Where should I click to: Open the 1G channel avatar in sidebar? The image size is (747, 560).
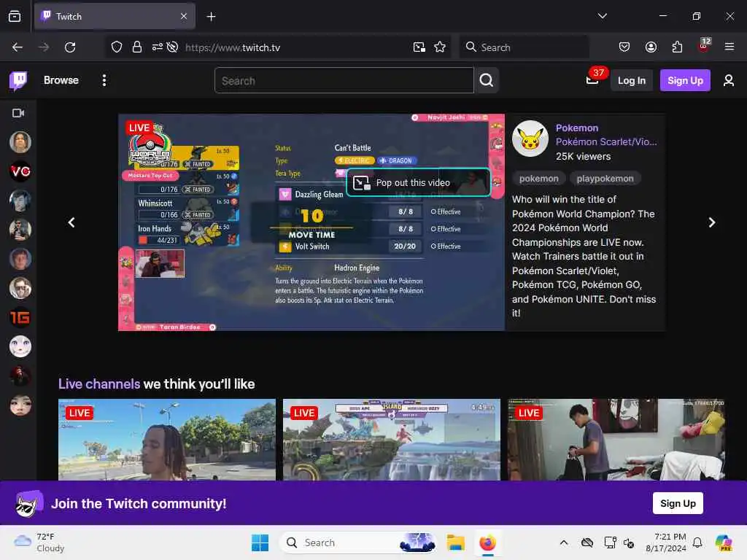[20, 318]
